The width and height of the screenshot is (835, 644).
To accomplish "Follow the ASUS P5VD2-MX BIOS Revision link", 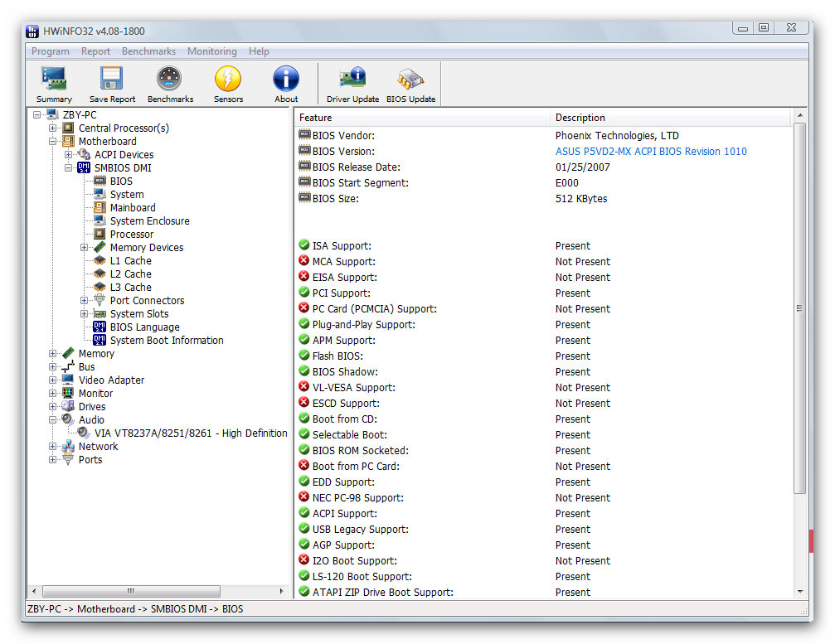I will pyautogui.click(x=651, y=151).
